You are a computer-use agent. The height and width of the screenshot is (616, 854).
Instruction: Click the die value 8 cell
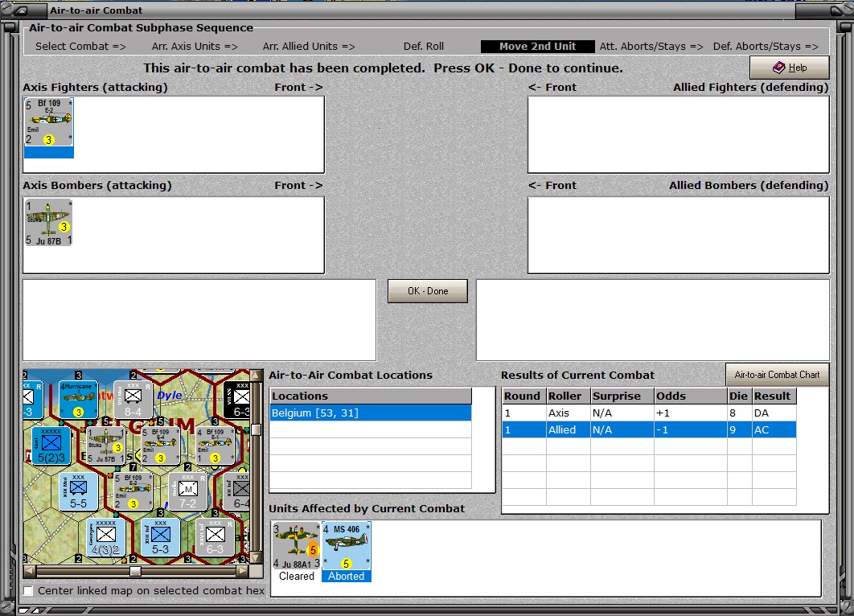740,413
